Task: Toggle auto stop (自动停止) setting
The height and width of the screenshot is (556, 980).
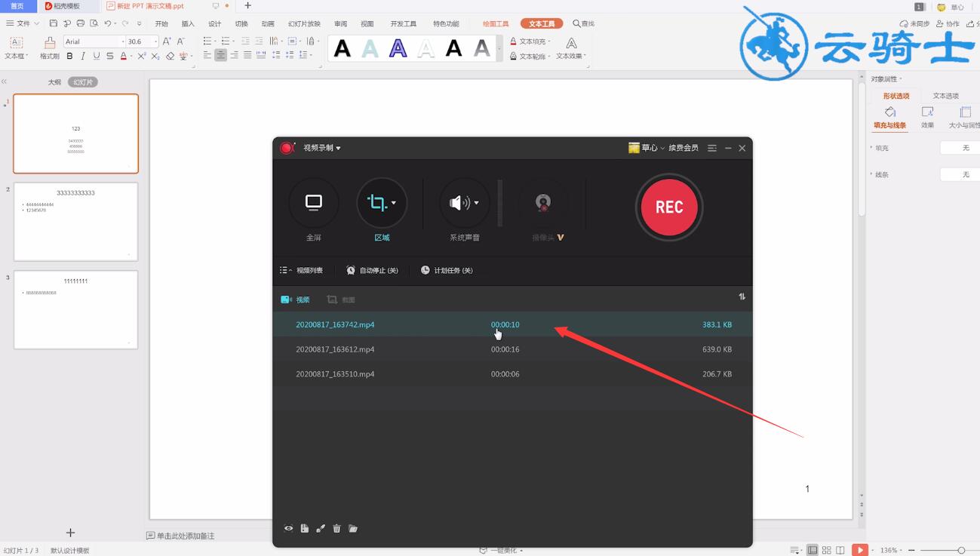Action: tap(372, 270)
